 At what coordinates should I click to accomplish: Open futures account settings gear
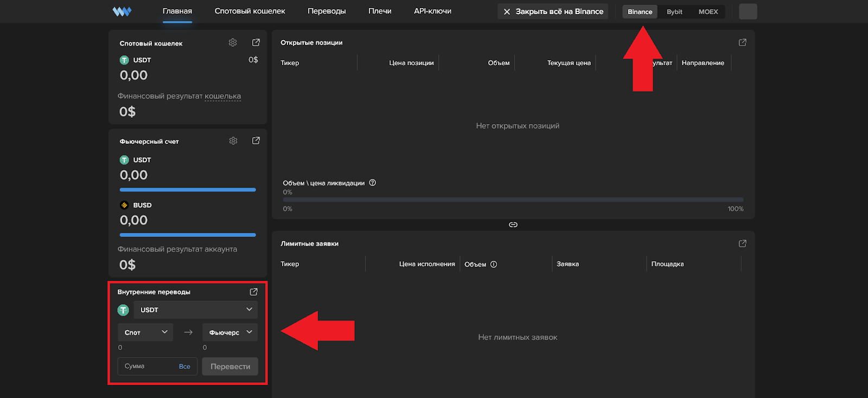[233, 141]
